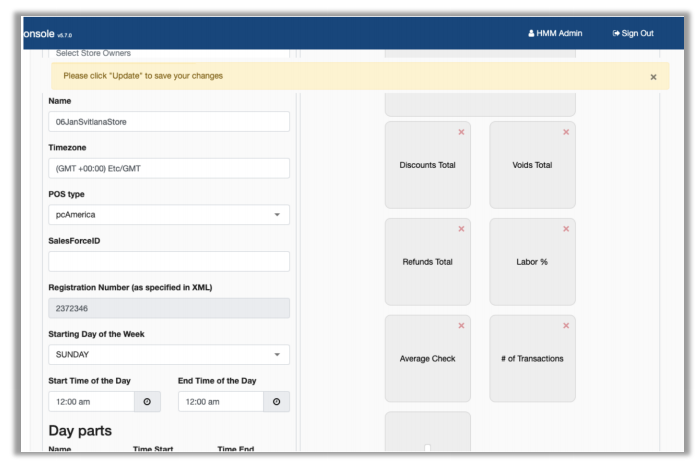Viewport: 700px width, 466px height.
Task: Edit the store Name field
Action: [168, 121]
